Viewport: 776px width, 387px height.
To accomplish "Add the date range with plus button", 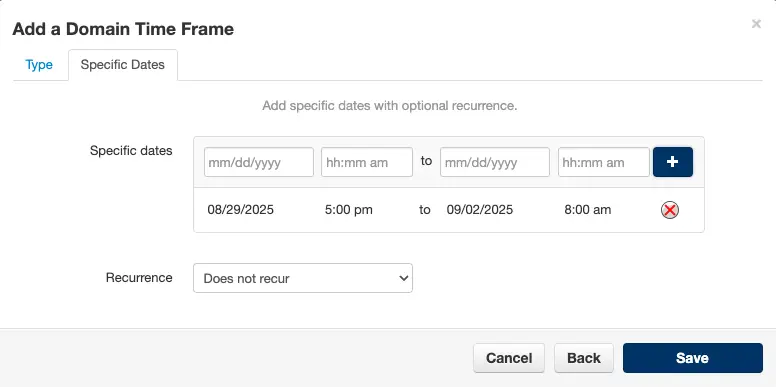I will [x=673, y=162].
